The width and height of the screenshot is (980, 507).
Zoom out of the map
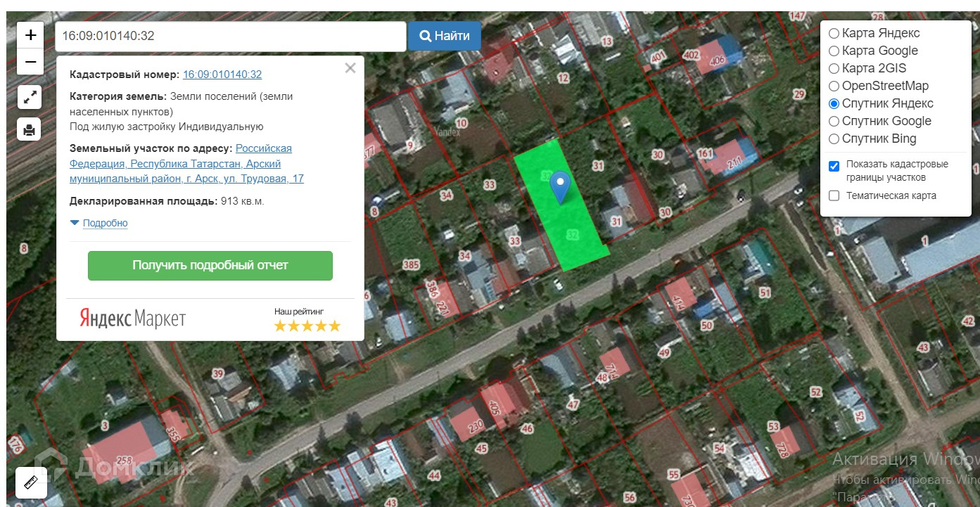click(x=30, y=62)
